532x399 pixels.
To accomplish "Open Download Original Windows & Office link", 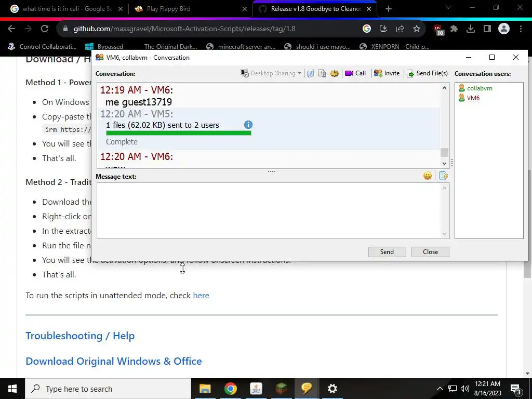I will [x=114, y=361].
